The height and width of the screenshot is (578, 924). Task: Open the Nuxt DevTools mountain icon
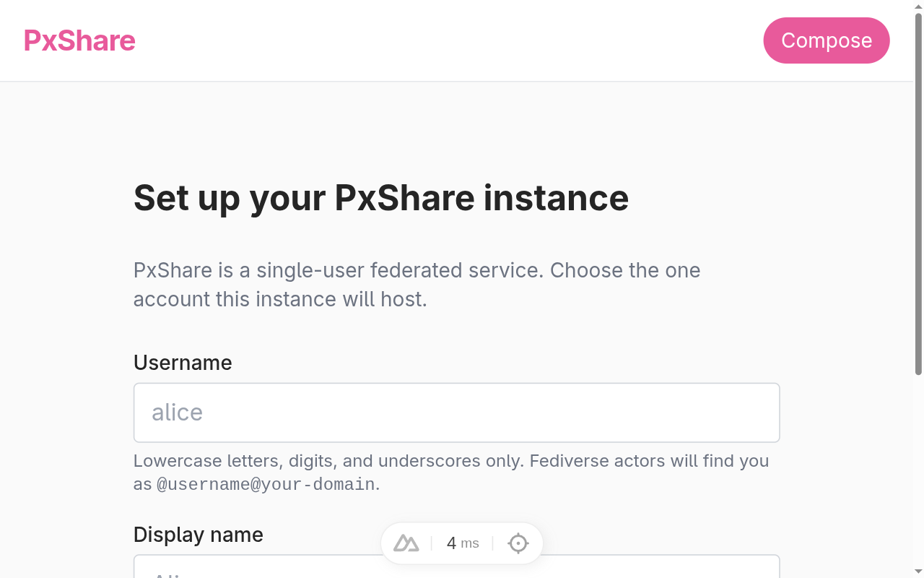pos(405,543)
